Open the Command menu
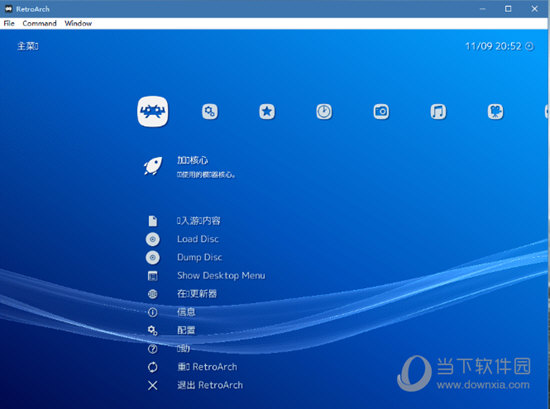The height and width of the screenshot is (409, 550). click(x=39, y=24)
